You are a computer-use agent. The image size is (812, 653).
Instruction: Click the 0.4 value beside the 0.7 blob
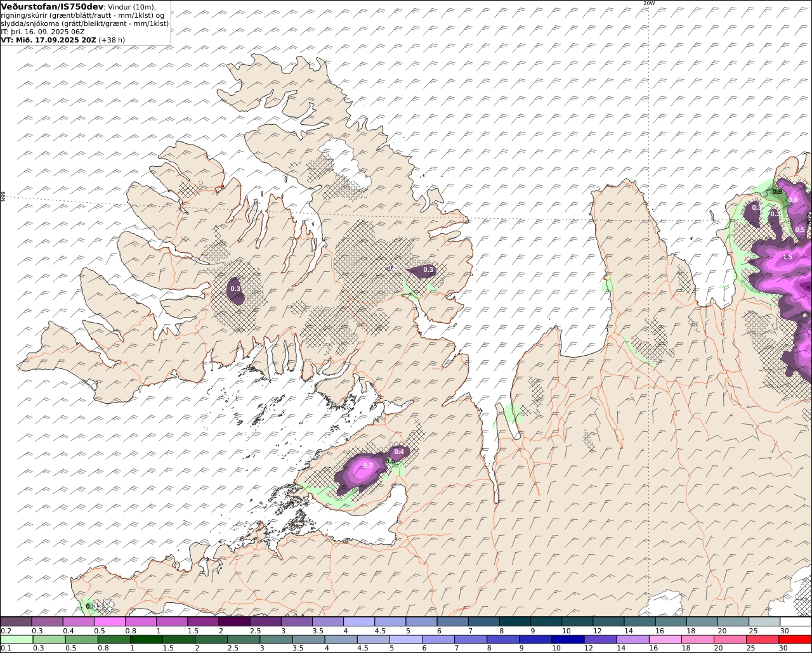pyautogui.click(x=399, y=451)
